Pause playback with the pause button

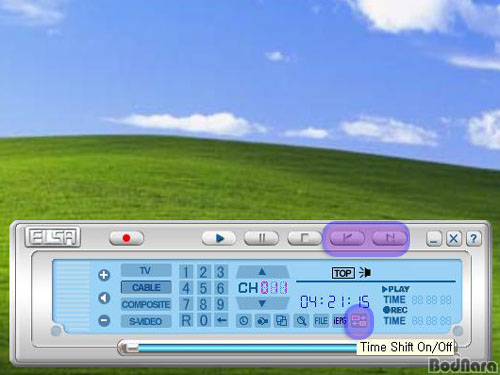261,238
